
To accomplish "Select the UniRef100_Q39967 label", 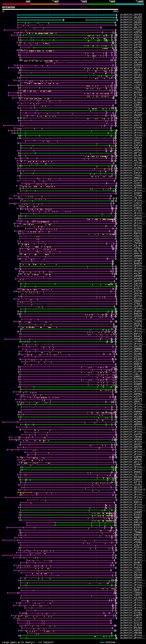I will point(131,464).
